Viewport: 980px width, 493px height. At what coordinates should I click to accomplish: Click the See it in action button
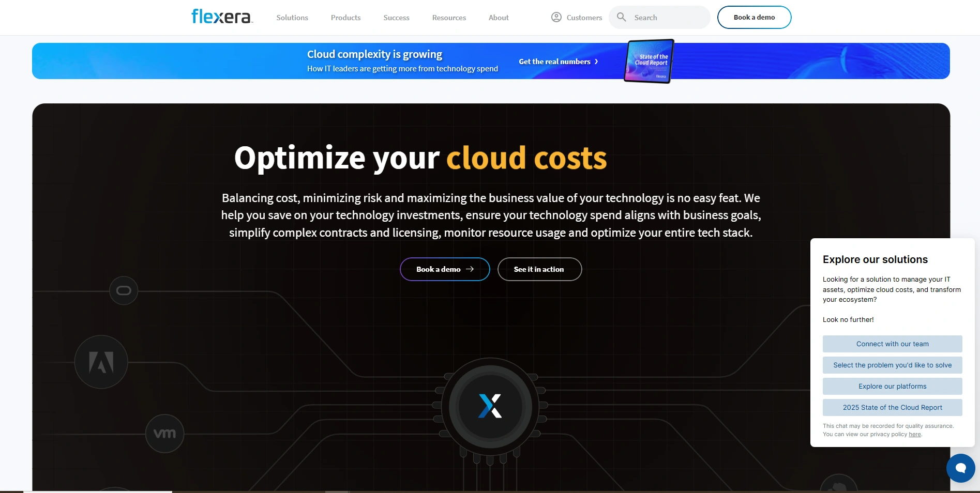tap(539, 269)
